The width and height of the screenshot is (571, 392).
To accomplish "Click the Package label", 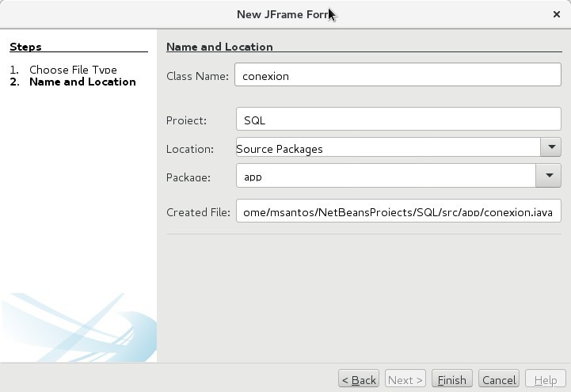I will coord(188,177).
